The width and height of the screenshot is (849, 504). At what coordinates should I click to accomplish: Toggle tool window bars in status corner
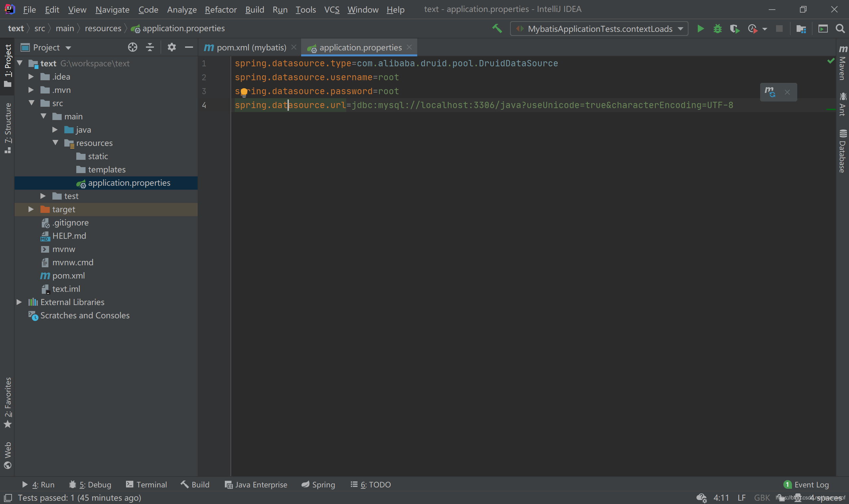tap(8, 498)
